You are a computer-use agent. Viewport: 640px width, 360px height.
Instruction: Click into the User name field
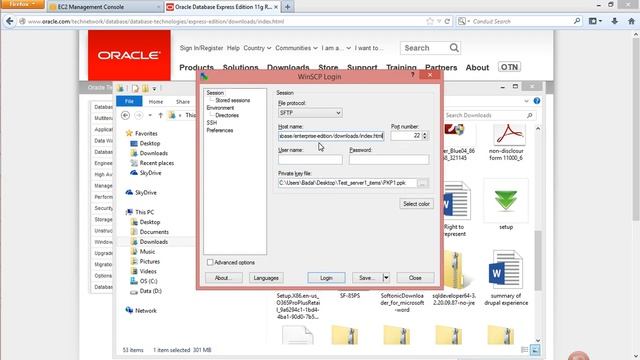click(310, 160)
